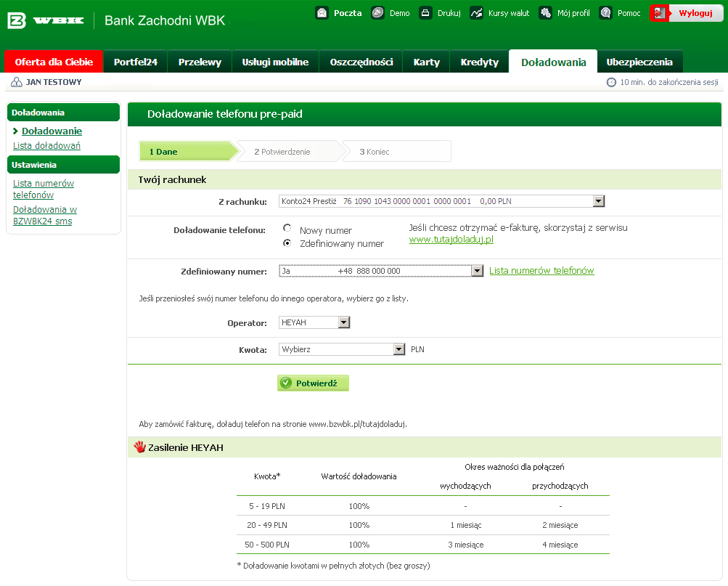The width and height of the screenshot is (728, 586).
Task: Click the Zasilenie HEYAH section heading
Action: 186,447
